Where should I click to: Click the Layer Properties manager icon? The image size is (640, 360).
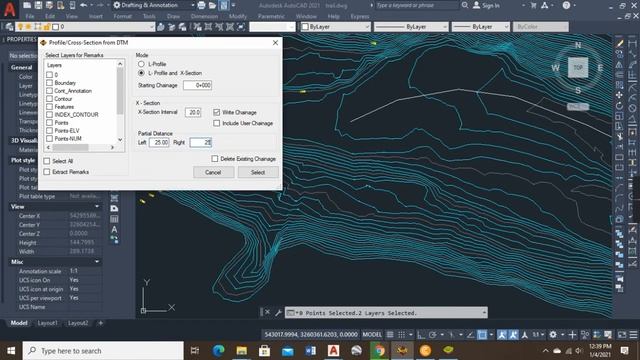click(9, 27)
